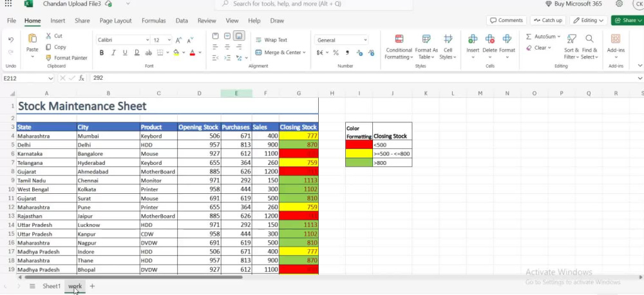Click the Format cells icon
This screenshot has height=295, width=644.
coord(507,39)
